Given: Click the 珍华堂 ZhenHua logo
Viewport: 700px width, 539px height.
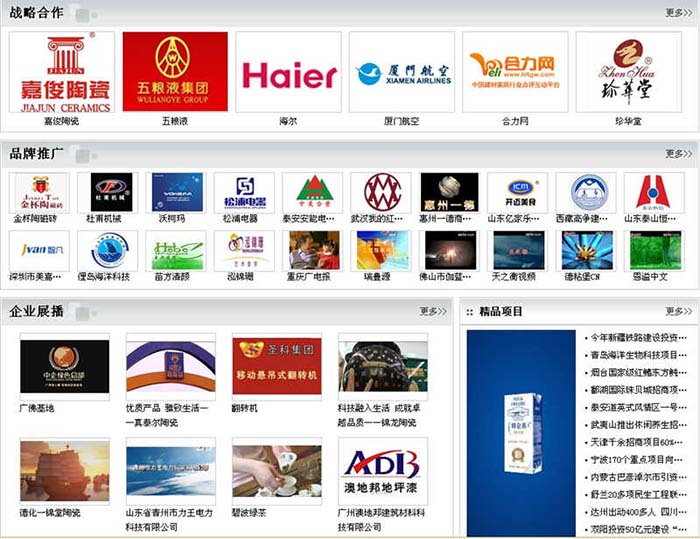Looking at the screenshot, I should (628, 73).
